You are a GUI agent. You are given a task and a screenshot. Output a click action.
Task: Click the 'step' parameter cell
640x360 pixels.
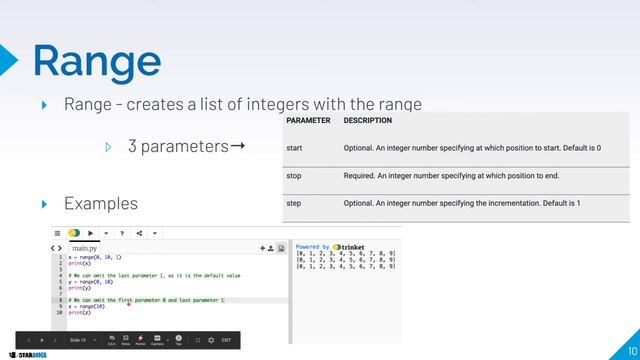click(x=293, y=203)
